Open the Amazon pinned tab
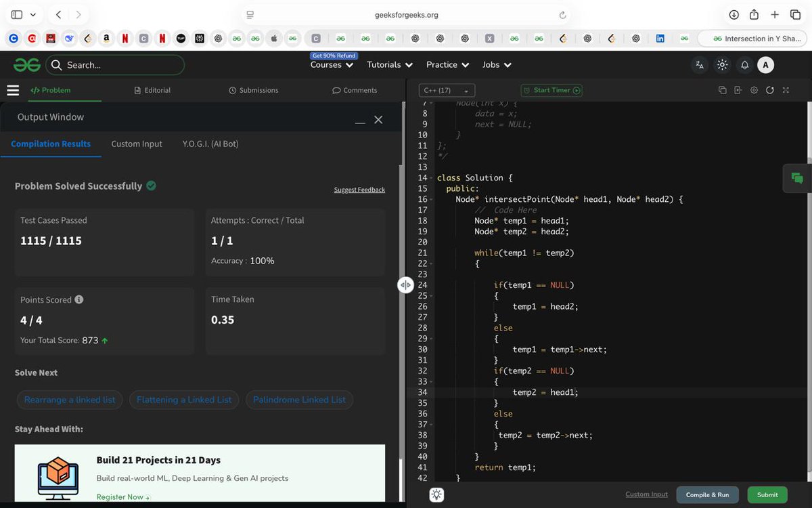 pos(106,39)
